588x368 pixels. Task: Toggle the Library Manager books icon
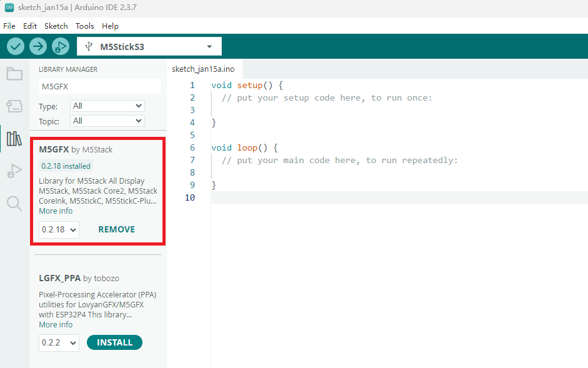pyautogui.click(x=14, y=138)
